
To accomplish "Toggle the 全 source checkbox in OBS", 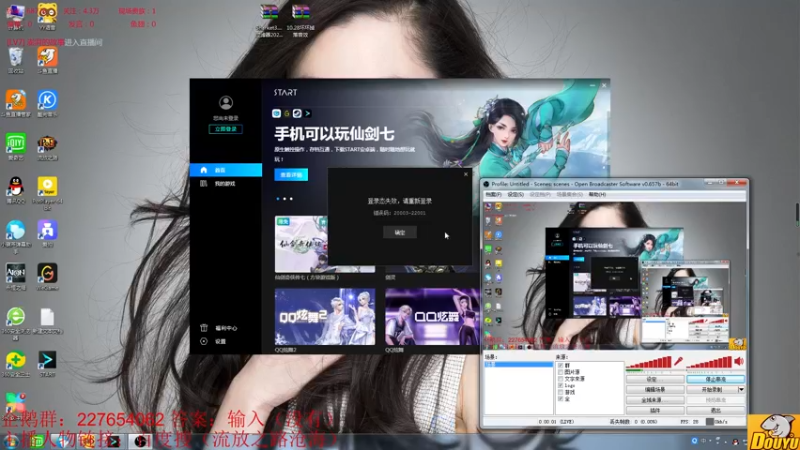I will pos(561,399).
